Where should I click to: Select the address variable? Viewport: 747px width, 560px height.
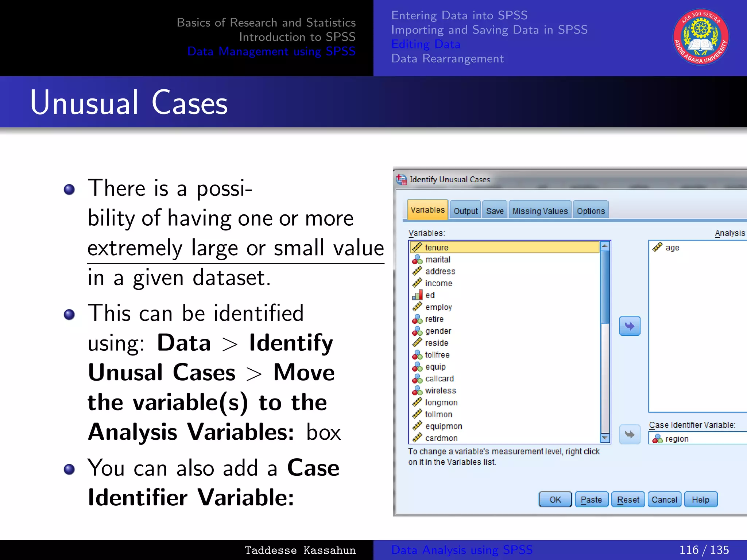pos(505,271)
